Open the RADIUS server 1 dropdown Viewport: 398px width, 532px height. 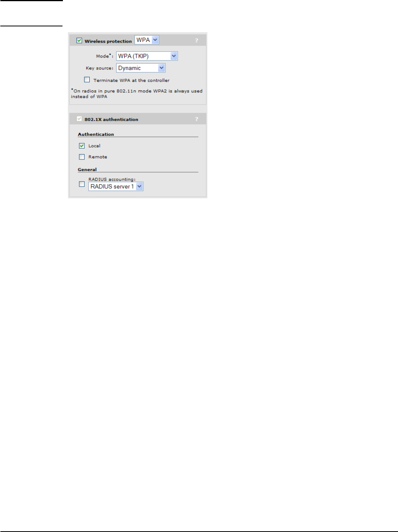pyautogui.click(x=116, y=187)
